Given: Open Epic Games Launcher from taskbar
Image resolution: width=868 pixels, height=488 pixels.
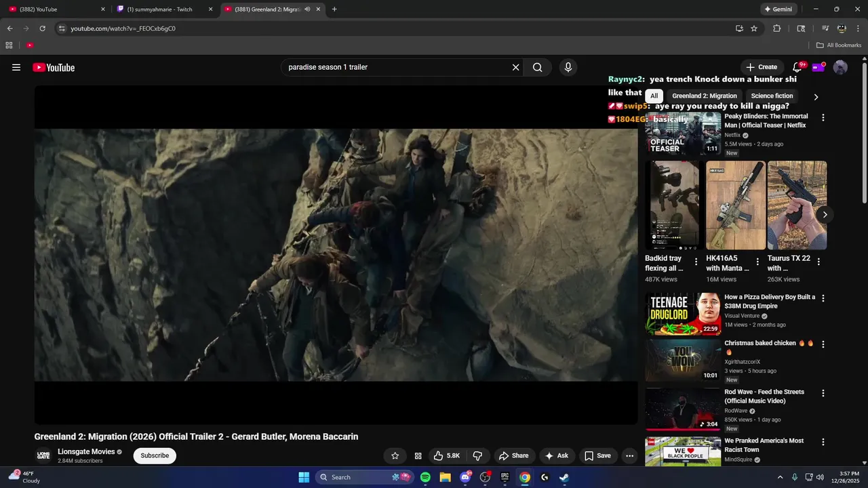Looking at the screenshot, I should click(505, 477).
